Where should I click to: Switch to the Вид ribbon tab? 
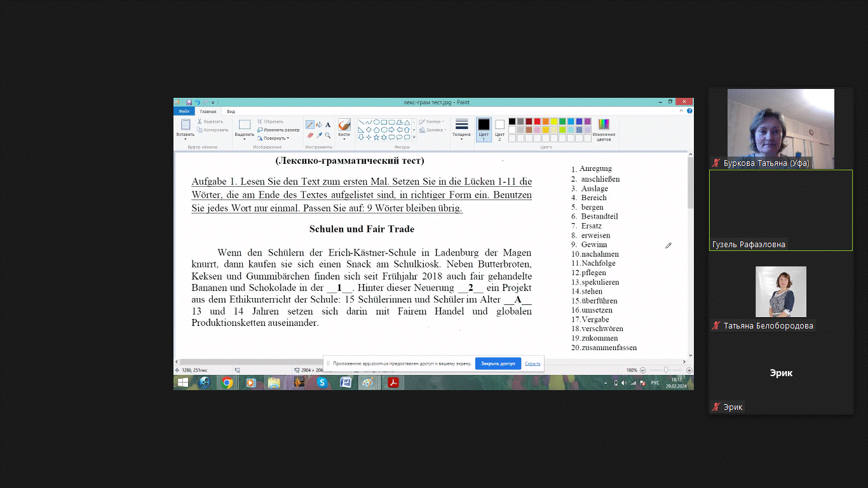click(231, 111)
